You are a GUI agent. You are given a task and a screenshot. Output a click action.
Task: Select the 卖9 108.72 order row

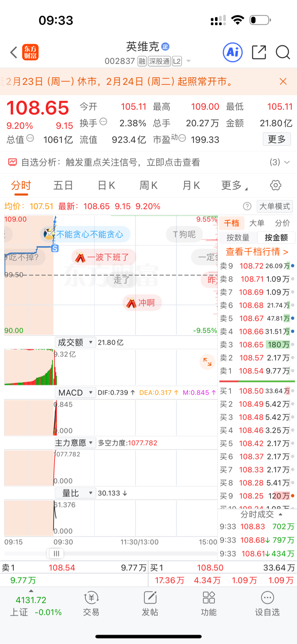[257, 266]
